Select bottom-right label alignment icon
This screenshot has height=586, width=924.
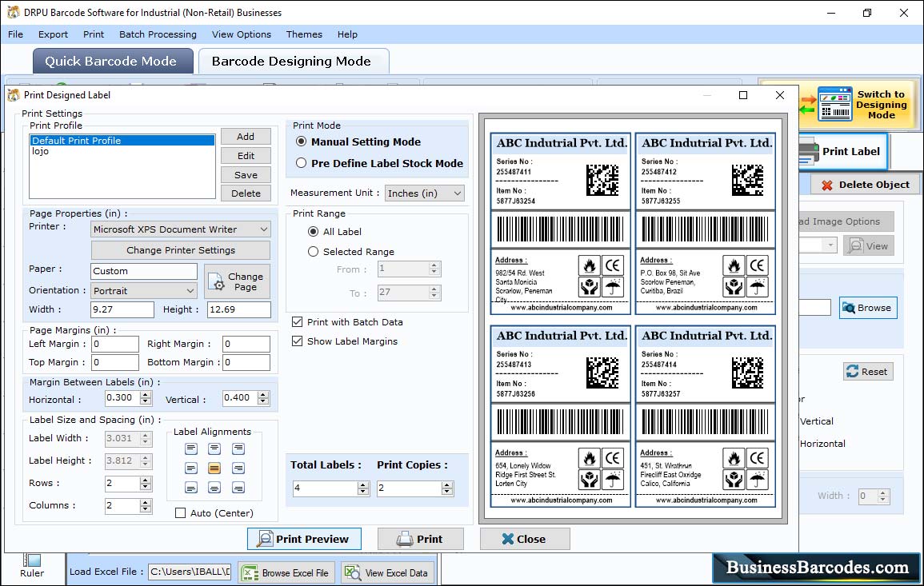pyautogui.click(x=238, y=488)
